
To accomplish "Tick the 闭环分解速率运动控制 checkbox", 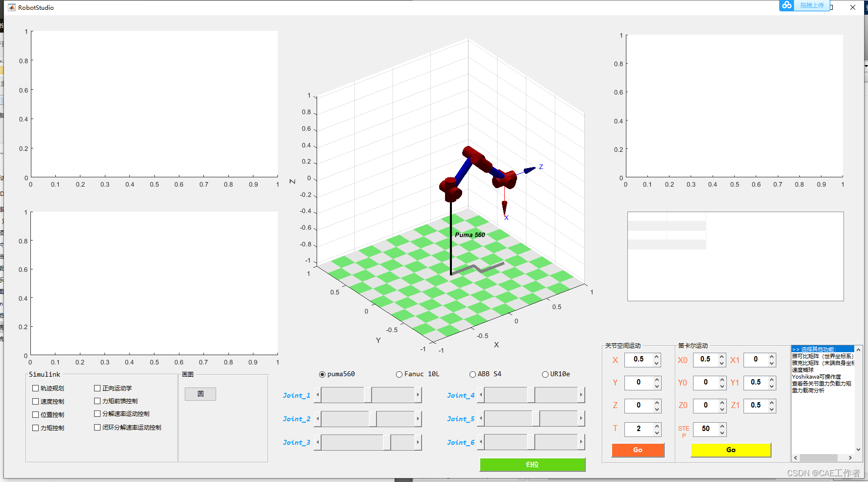I will 97,427.
